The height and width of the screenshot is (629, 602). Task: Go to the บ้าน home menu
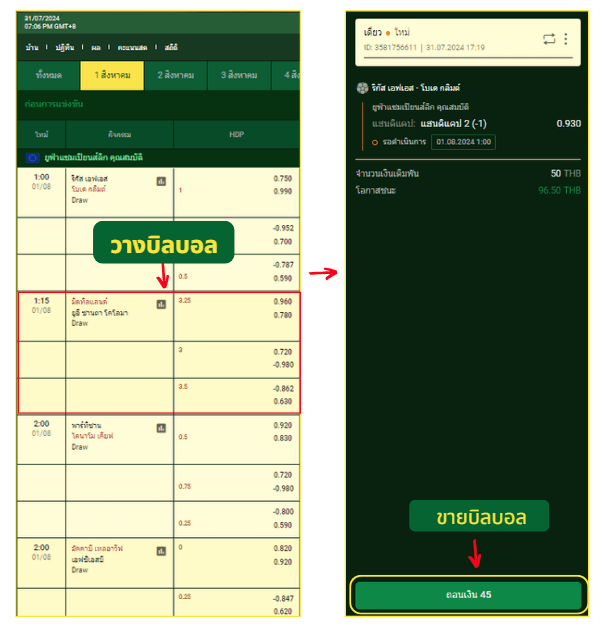pyautogui.click(x=32, y=47)
